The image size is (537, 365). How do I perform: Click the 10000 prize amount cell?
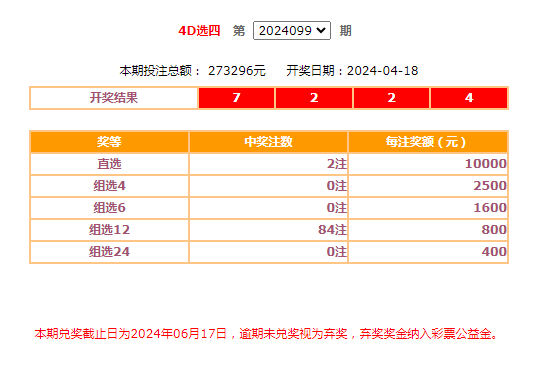[x=428, y=164]
